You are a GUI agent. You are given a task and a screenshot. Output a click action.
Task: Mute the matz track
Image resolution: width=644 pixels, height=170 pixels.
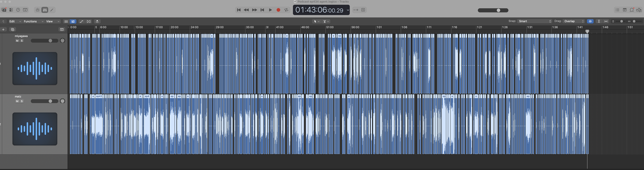[17, 101]
